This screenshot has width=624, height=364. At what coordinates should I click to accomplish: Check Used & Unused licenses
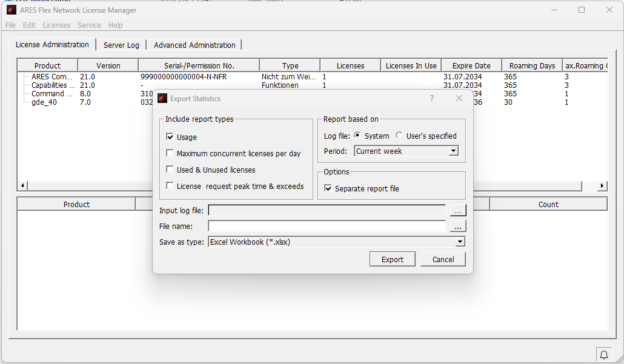pyautogui.click(x=170, y=170)
